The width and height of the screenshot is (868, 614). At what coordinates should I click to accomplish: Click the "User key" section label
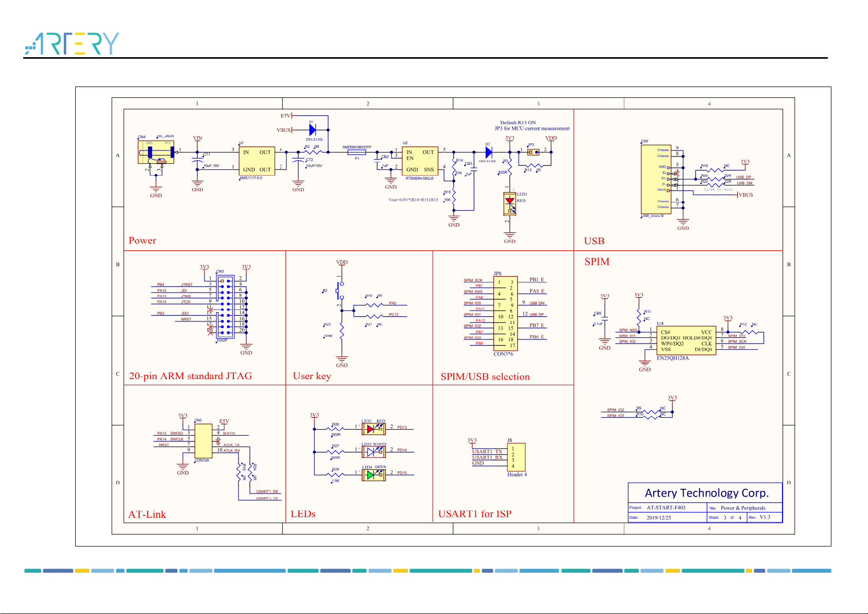[x=312, y=376]
